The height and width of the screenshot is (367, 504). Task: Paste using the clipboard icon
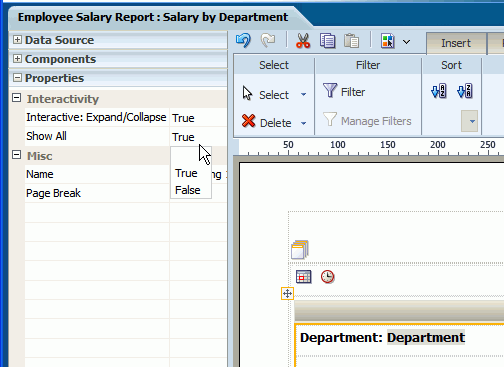[x=351, y=41]
